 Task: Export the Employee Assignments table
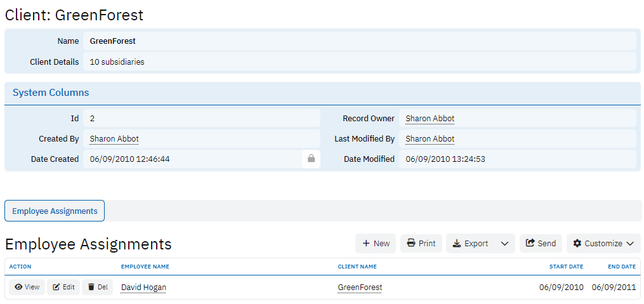coord(470,244)
